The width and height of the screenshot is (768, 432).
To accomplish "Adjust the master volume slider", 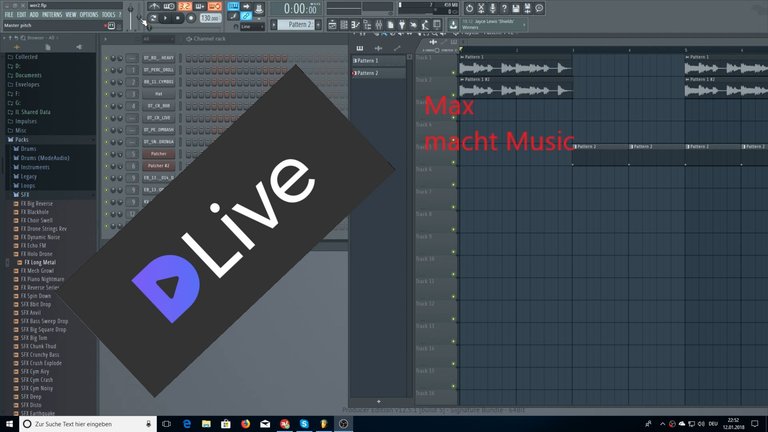I will (x=131, y=17).
